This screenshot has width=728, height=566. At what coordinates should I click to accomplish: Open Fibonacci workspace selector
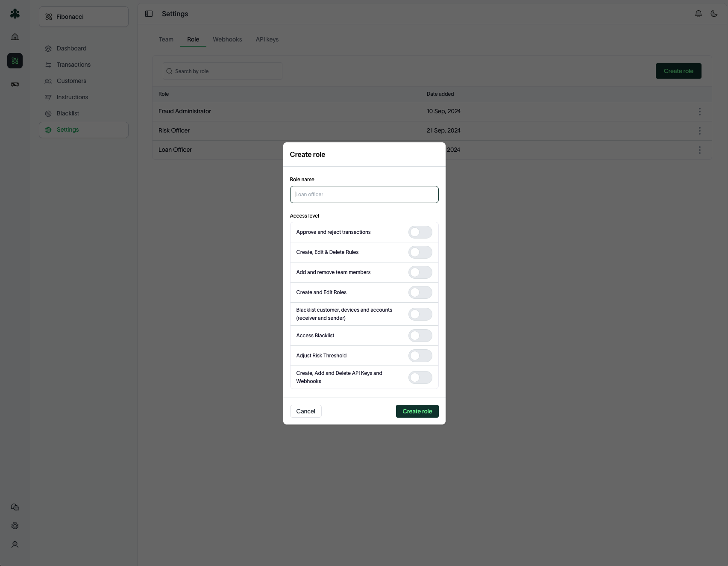(84, 17)
